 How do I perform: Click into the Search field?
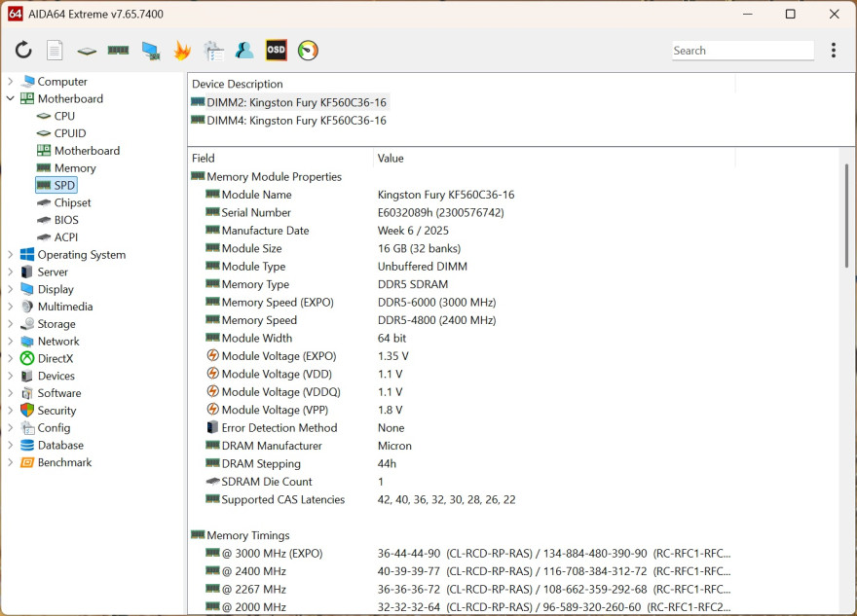pos(743,51)
